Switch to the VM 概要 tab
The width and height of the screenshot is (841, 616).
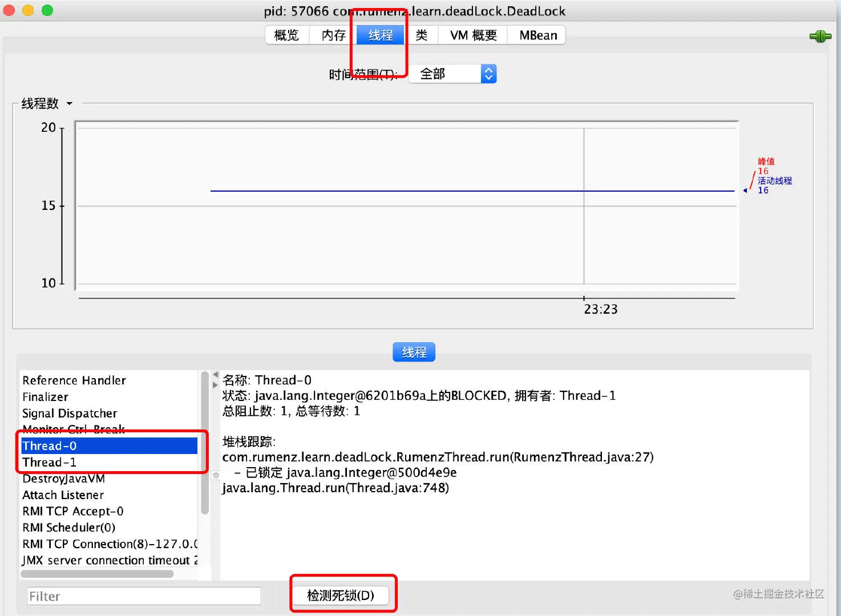pyautogui.click(x=473, y=35)
